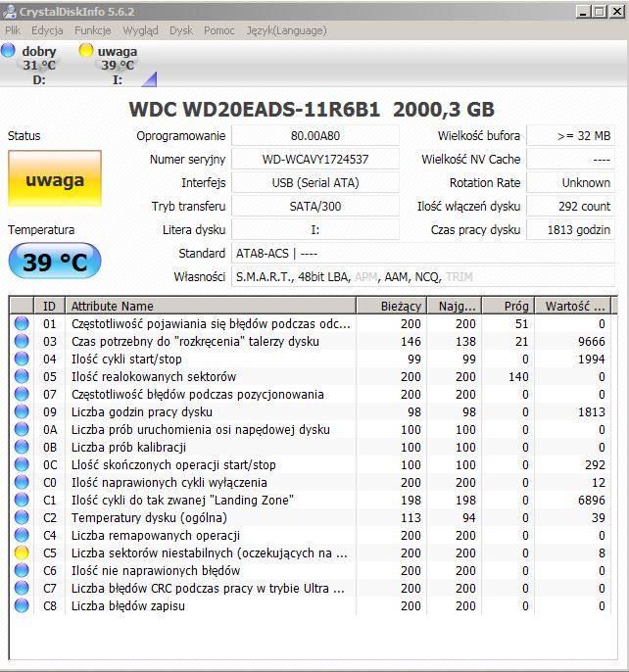Sort by the Attribute Name column header
This screenshot has width=629, height=672.
coord(211,306)
